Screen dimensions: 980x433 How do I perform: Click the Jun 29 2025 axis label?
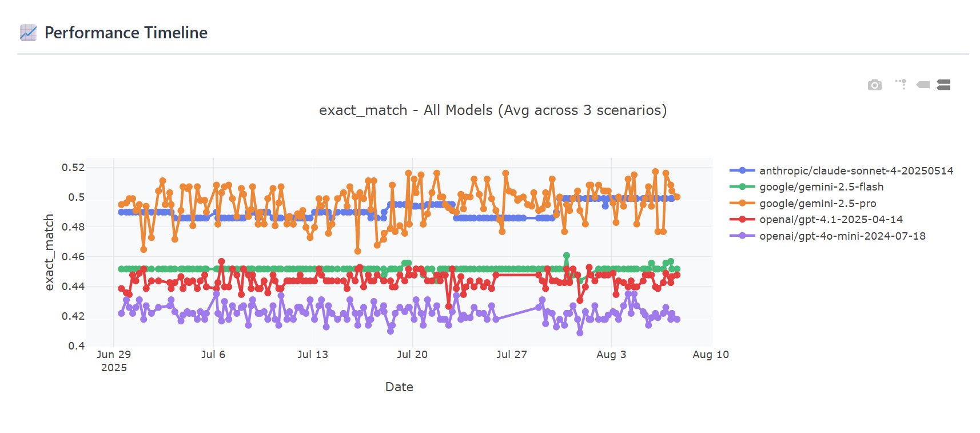coord(114,360)
